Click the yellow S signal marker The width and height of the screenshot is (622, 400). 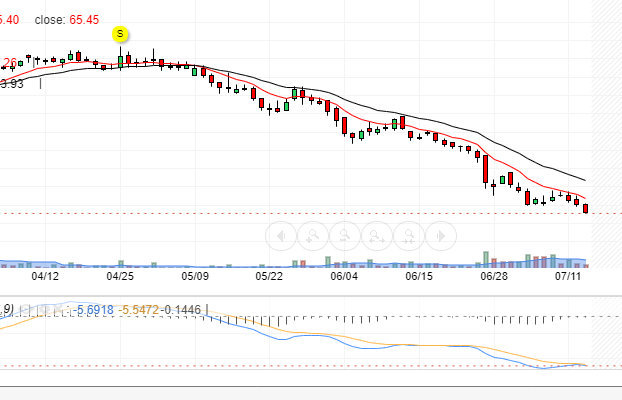pyautogui.click(x=120, y=34)
